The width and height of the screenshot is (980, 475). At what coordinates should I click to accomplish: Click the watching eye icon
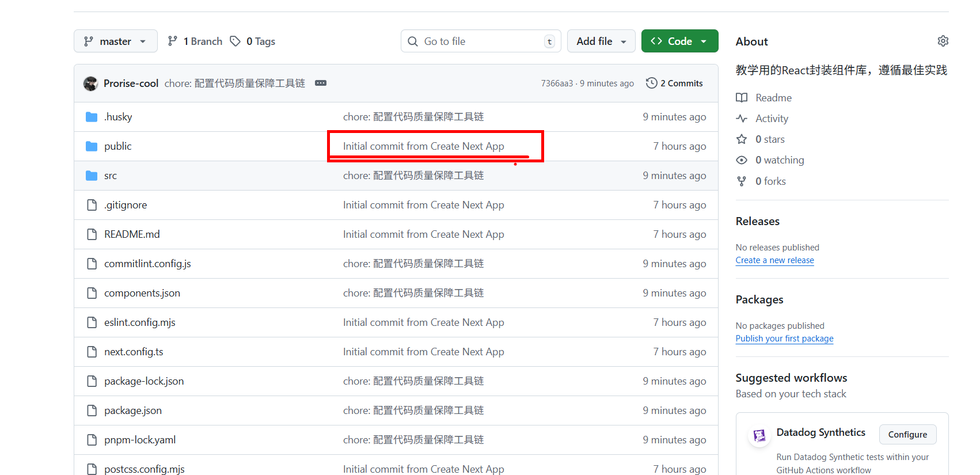pos(742,160)
